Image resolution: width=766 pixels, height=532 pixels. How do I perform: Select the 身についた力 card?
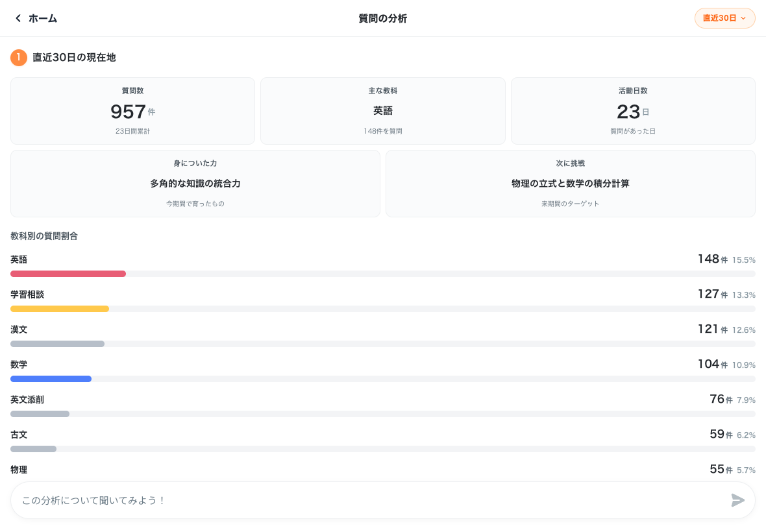coord(195,184)
